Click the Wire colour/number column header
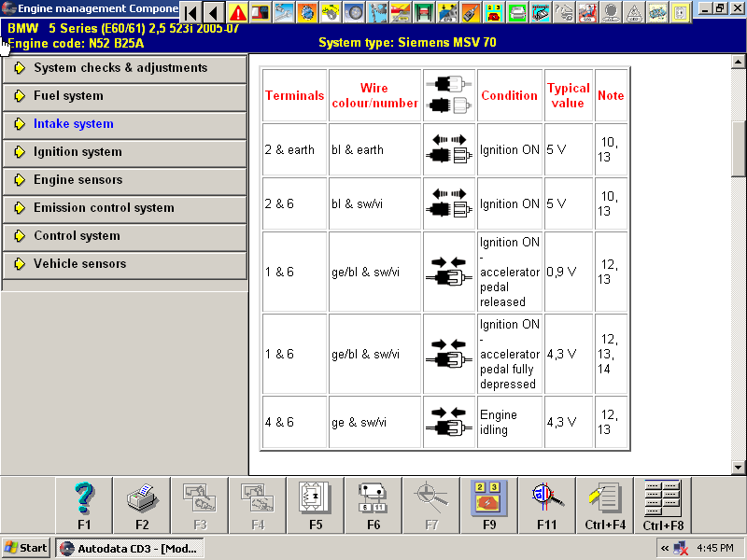Screen dimensions: 747x560 click(375, 96)
